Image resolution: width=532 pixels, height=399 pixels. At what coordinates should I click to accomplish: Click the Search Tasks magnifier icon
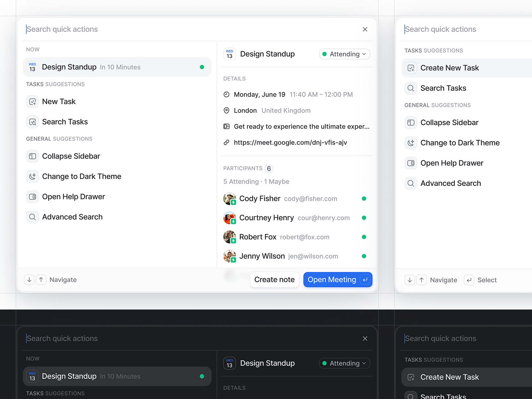tap(32, 122)
